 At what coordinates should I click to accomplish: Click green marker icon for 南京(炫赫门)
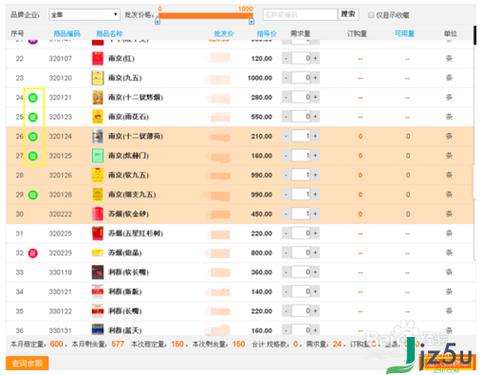click(x=33, y=156)
